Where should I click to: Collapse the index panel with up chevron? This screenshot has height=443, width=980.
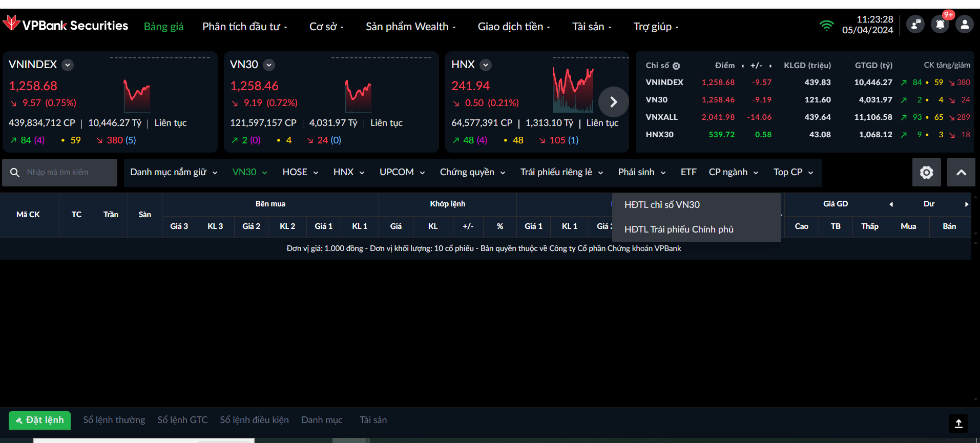pyautogui.click(x=961, y=173)
